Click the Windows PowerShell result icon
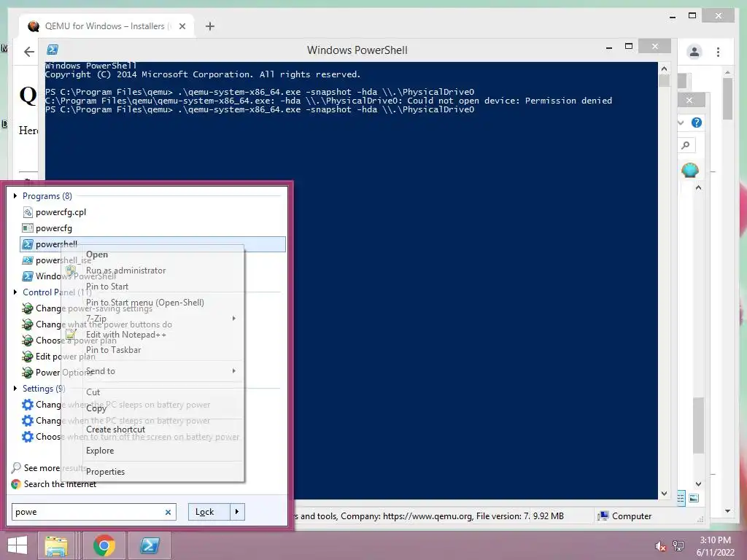This screenshot has height=560, width=747. (28, 276)
